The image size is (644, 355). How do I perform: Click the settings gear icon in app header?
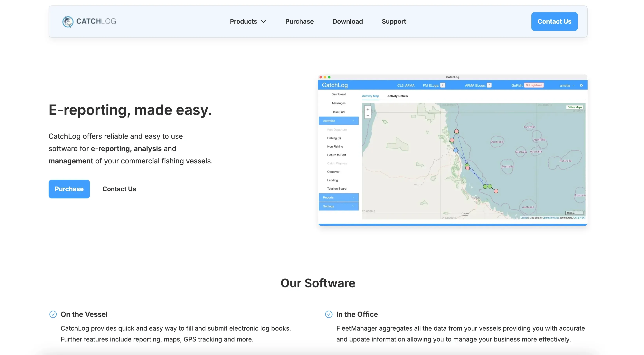581,86
